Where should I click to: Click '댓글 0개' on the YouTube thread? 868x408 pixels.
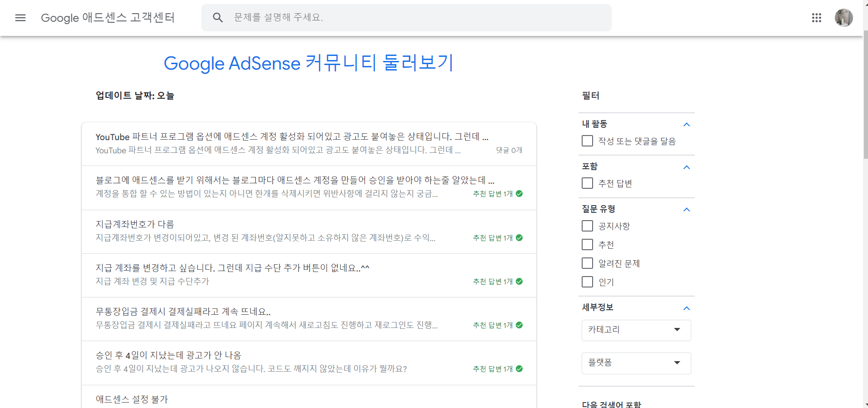tap(509, 150)
